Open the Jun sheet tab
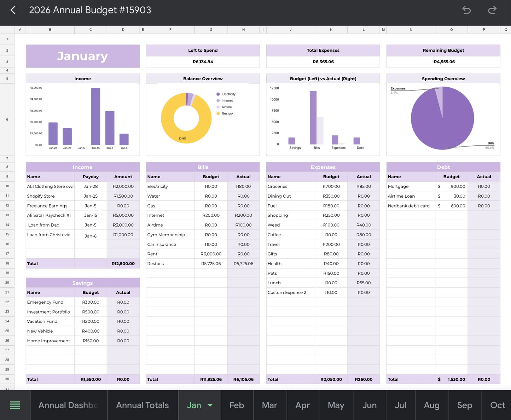Screen dimensions: 511x420 click(369, 405)
